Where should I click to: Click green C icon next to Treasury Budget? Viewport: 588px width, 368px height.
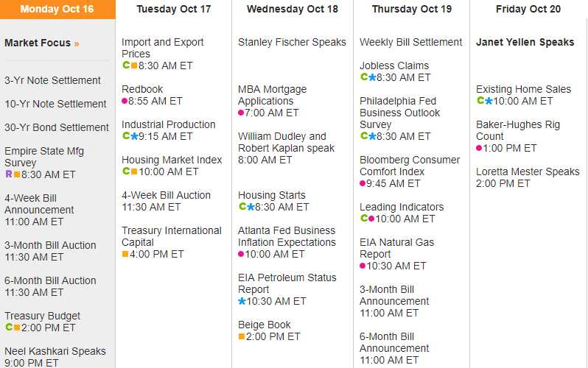[8, 328]
